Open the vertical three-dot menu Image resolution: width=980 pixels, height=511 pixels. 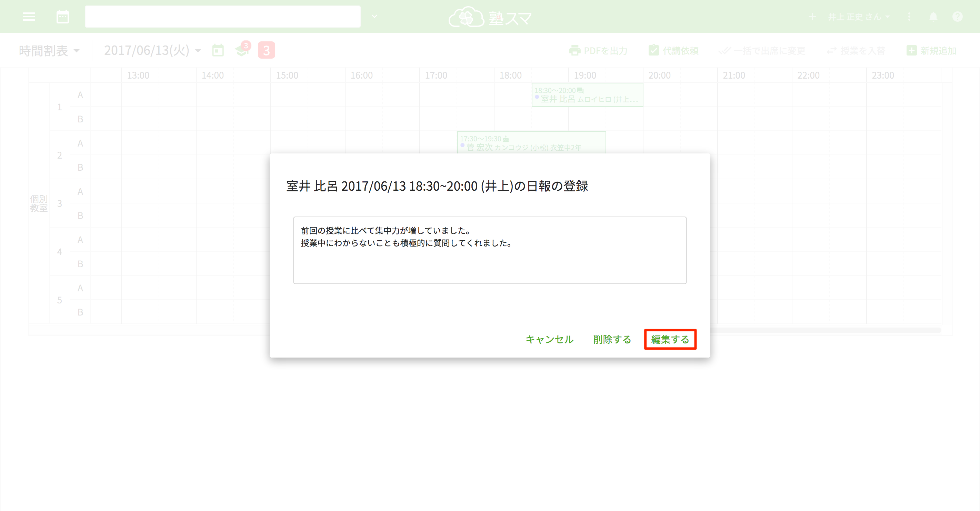(x=910, y=17)
